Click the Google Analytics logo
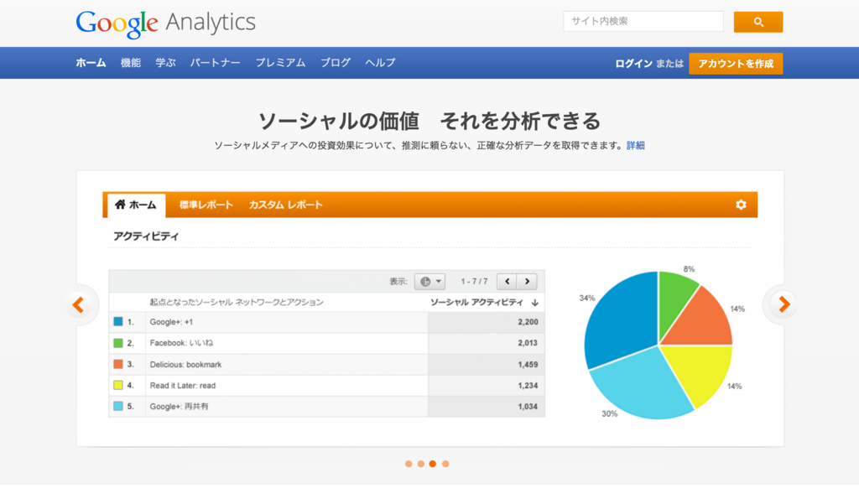 pos(165,23)
